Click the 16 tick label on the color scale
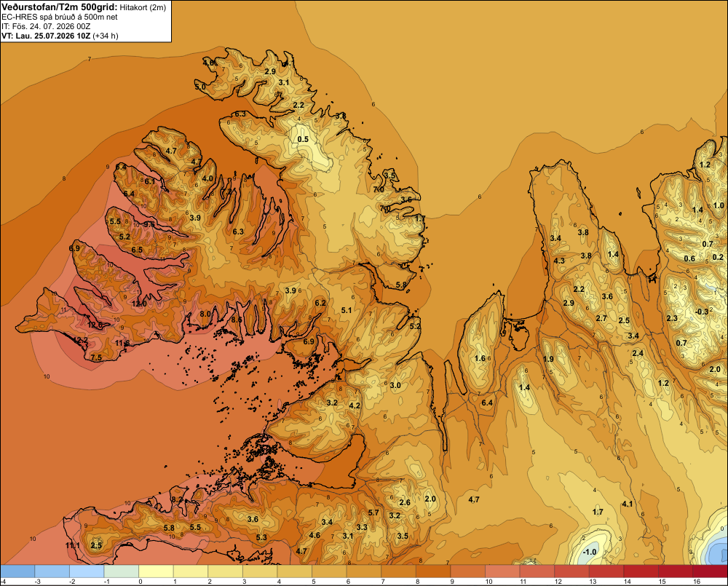The width and height of the screenshot is (728, 586). (x=697, y=582)
